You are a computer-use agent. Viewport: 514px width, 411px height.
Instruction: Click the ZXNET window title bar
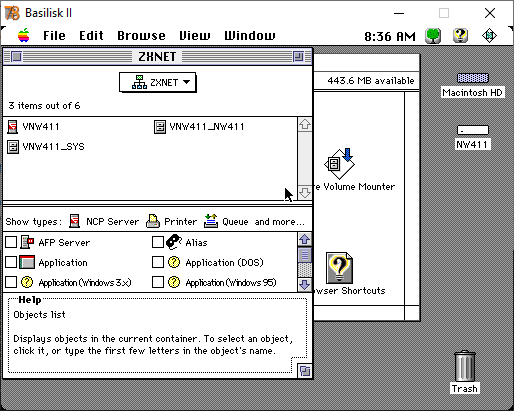157,57
